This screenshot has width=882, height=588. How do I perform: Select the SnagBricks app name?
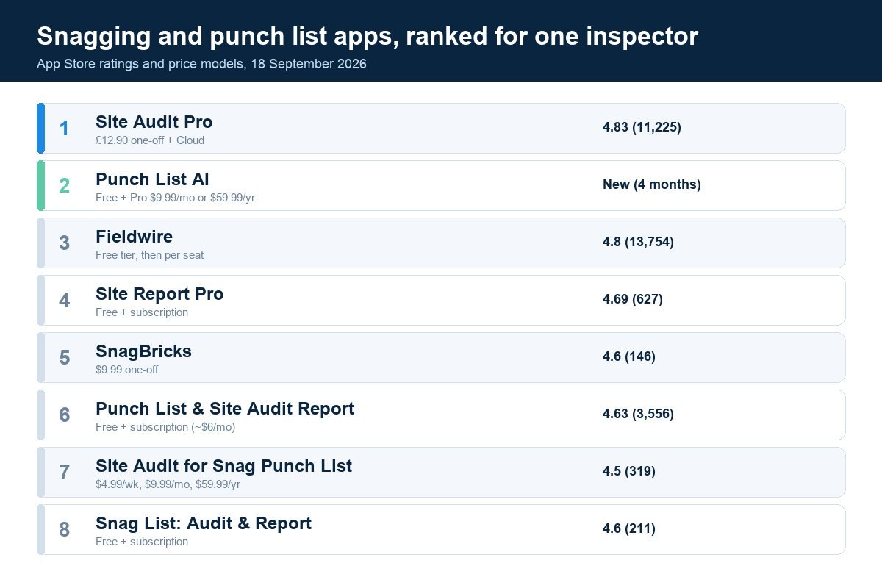[x=143, y=351]
